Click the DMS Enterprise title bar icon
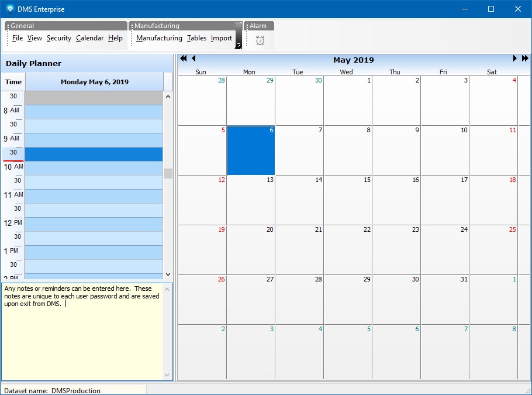532x395 pixels. [x=9, y=9]
